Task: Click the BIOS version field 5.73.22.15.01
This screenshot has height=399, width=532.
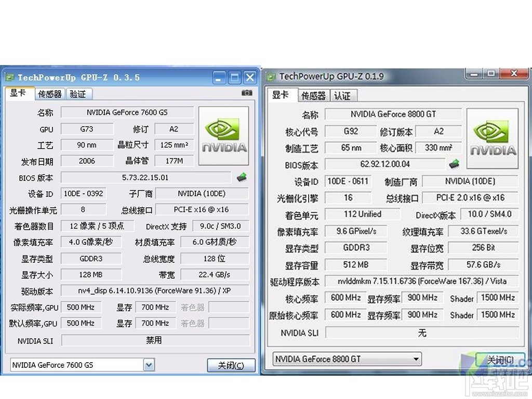Action: [x=145, y=177]
